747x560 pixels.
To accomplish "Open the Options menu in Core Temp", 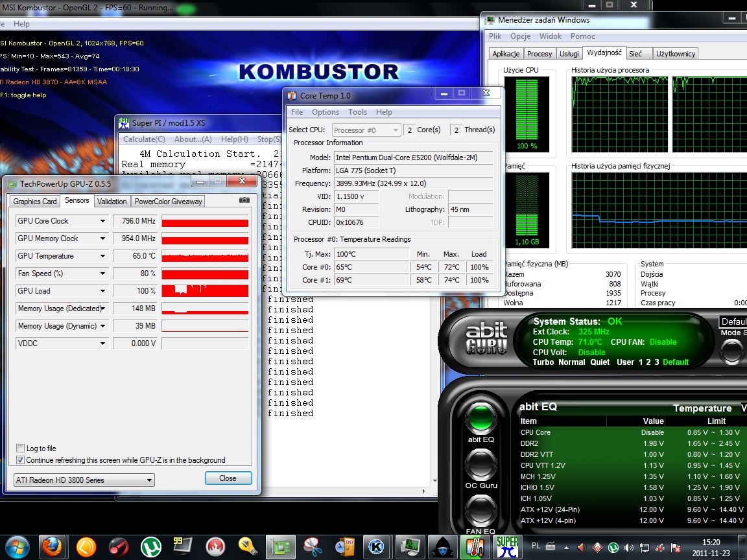I will point(326,112).
